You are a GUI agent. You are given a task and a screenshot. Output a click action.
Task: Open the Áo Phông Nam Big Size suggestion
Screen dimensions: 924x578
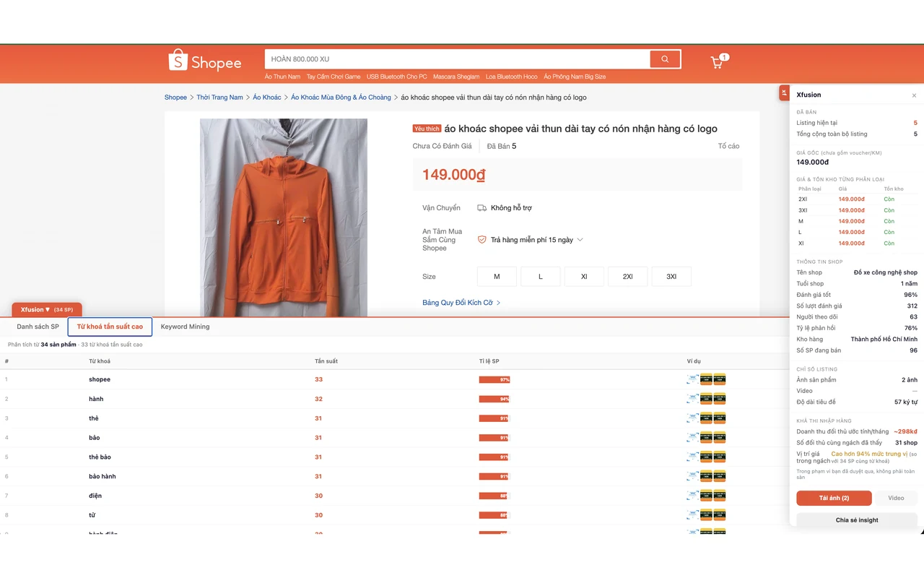(575, 77)
